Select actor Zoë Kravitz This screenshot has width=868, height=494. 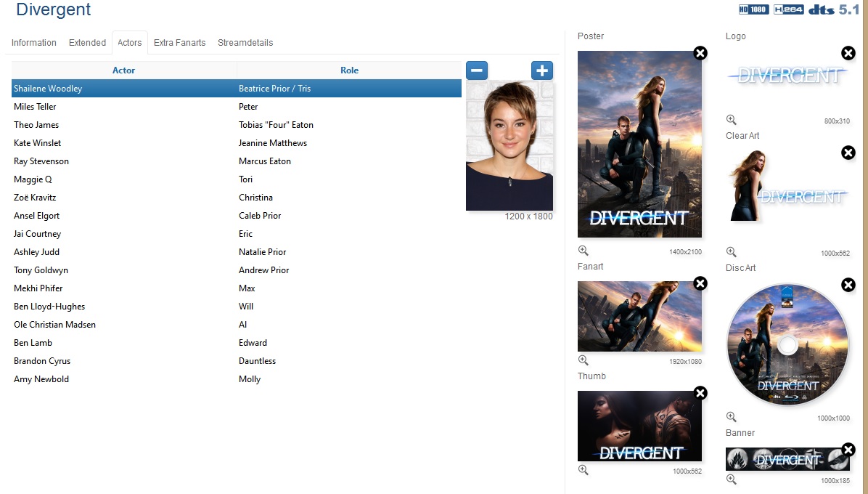(35, 198)
